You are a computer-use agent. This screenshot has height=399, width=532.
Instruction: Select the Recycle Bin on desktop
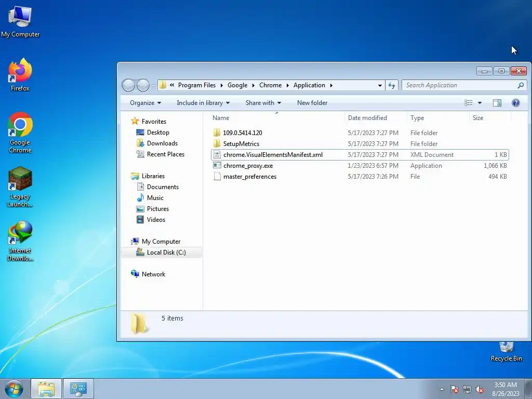click(x=506, y=352)
